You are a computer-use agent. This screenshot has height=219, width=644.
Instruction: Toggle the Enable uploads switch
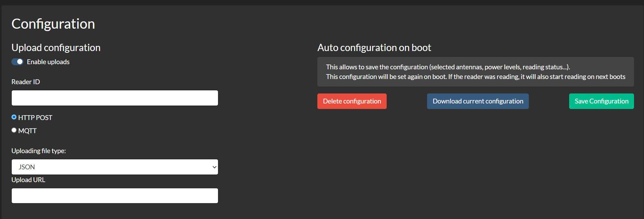pos(17,62)
